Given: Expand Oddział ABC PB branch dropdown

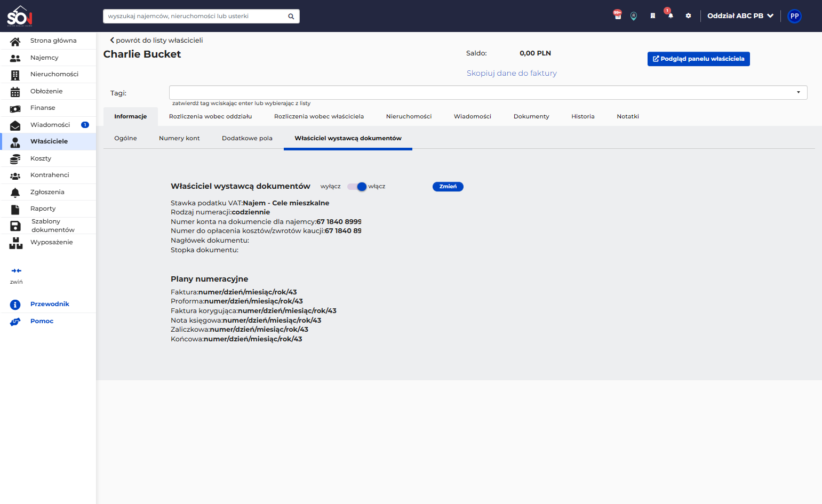Looking at the screenshot, I should (x=740, y=16).
